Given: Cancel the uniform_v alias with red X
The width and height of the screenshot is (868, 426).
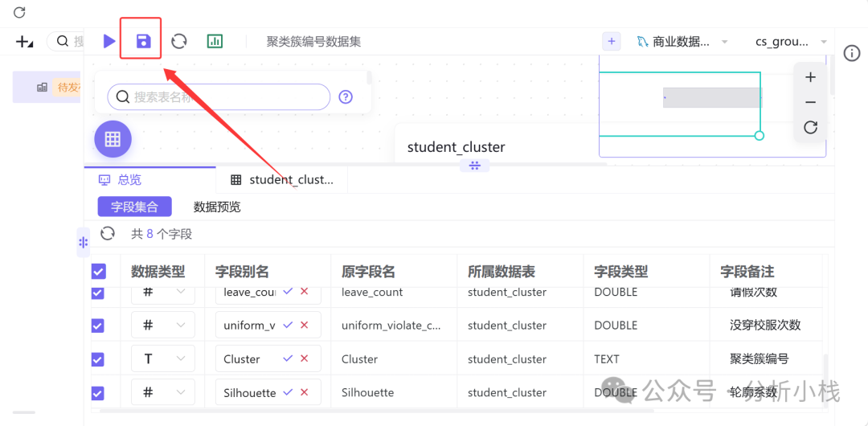Looking at the screenshot, I should coord(304,326).
